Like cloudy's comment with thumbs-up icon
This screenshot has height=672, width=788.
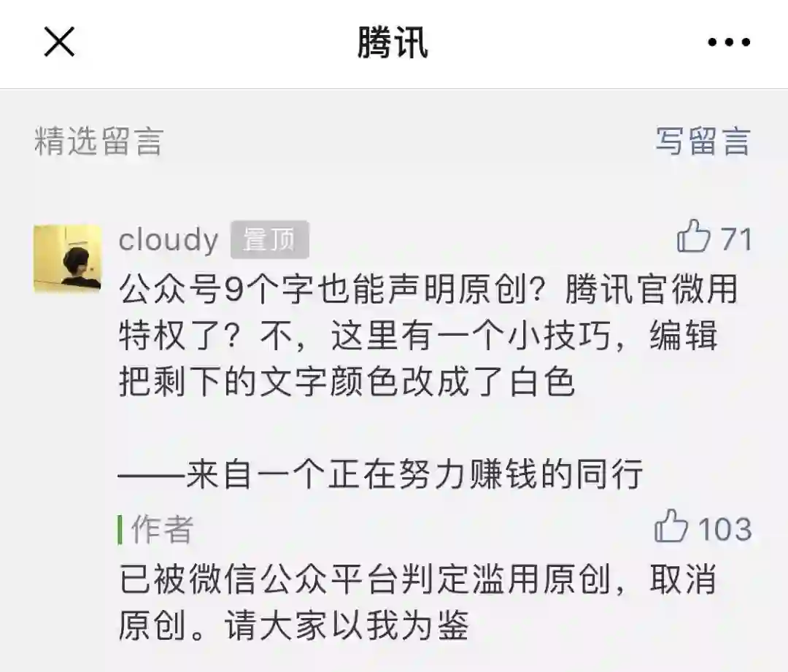693,236
